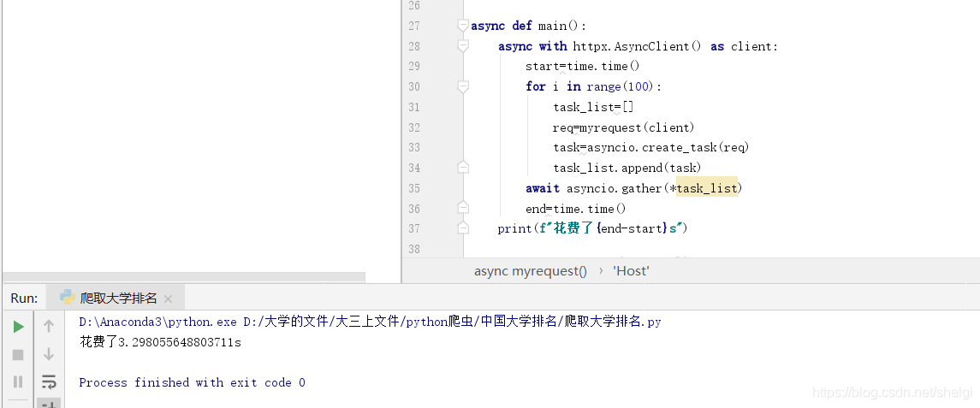Click the Stop process square icon
The width and height of the screenshot is (980, 408).
coord(18,355)
